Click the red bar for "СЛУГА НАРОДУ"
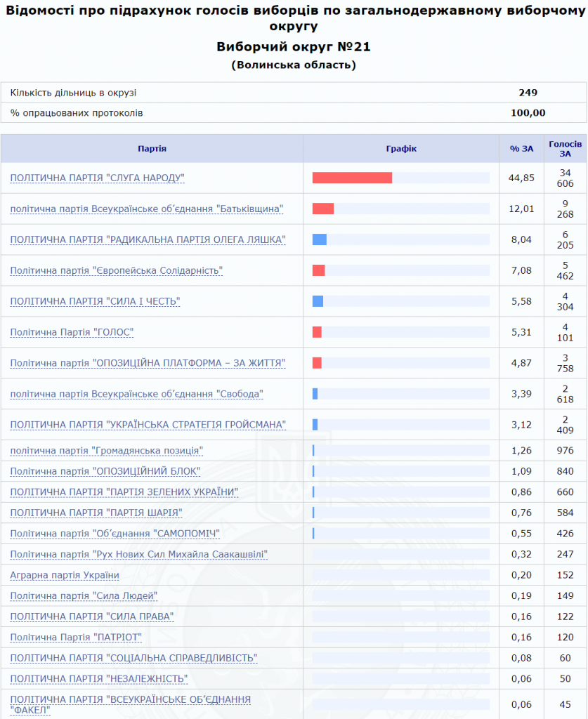 click(352, 178)
